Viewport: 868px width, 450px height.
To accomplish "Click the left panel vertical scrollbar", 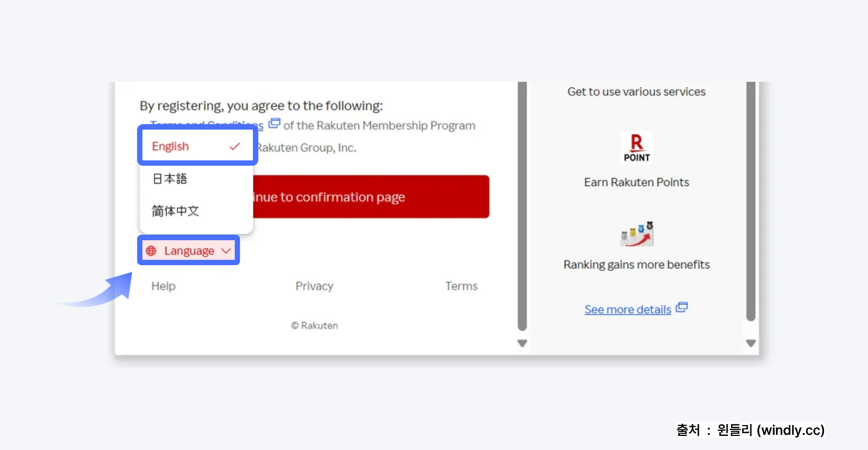I will pyautogui.click(x=522, y=206).
